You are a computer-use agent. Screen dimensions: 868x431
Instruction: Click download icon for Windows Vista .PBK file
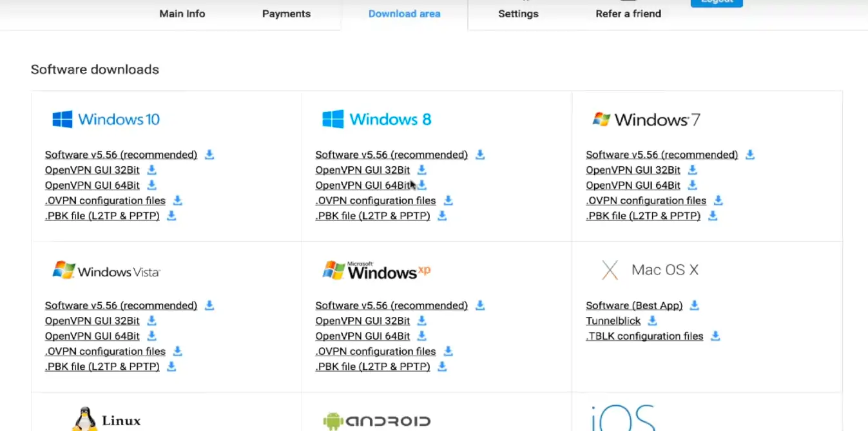pos(171,367)
